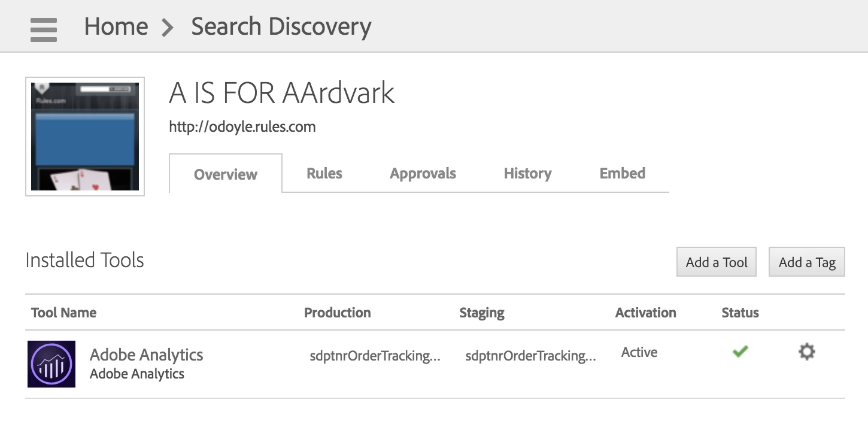Viewport: 868px width, 424px height.
Task: Click the Add a Tag button
Action: point(807,262)
